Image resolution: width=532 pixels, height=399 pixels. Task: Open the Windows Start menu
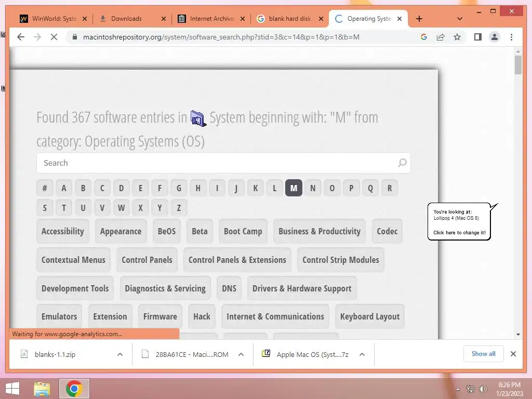12,389
